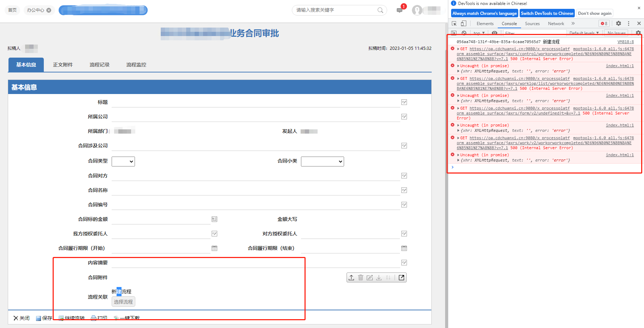Screen dimensions: 644x328
Task: Open the picker icon for 合同名称 field
Action: [404, 190]
